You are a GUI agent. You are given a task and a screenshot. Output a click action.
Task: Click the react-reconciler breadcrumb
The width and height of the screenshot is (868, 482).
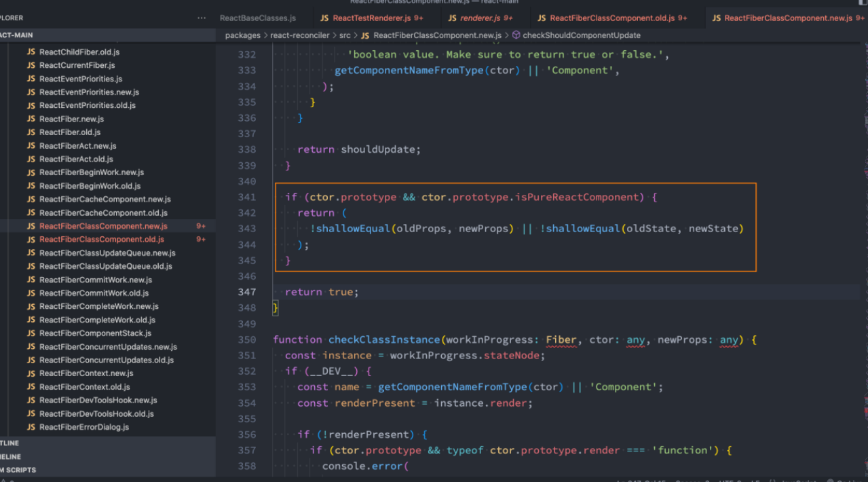coord(300,35)
